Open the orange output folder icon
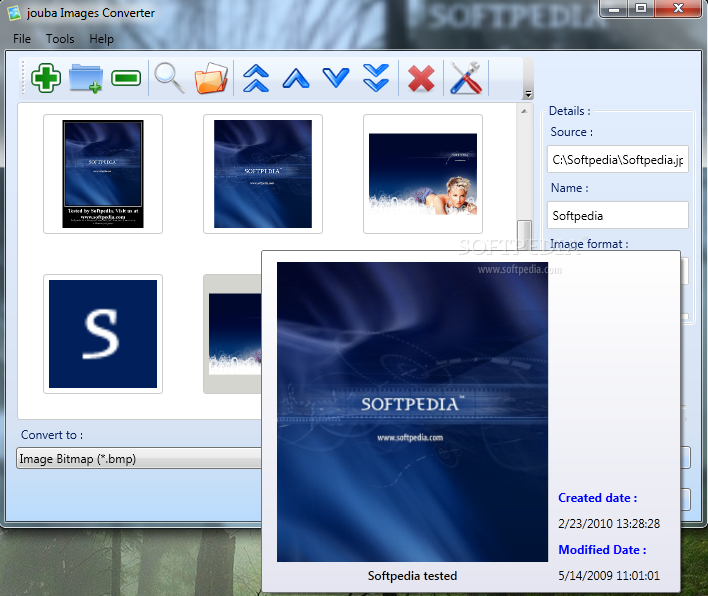The image size is (708, 596). 211,78
